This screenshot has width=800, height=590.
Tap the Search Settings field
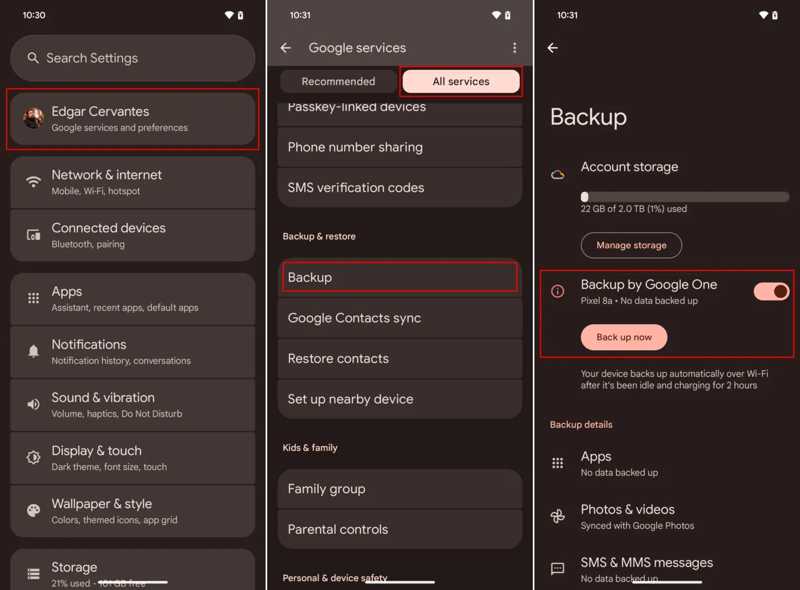(x=133, y=58)
